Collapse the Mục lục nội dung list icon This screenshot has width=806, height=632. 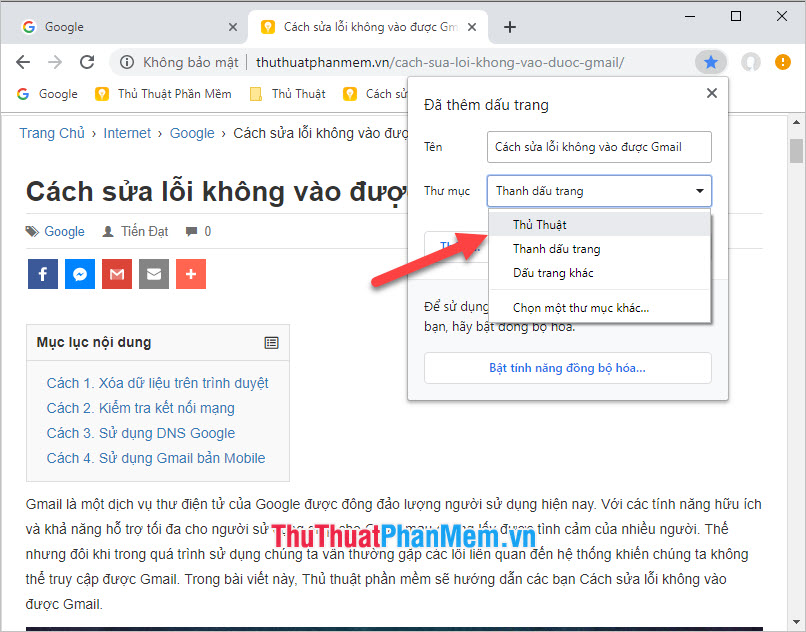pos(271,342)
